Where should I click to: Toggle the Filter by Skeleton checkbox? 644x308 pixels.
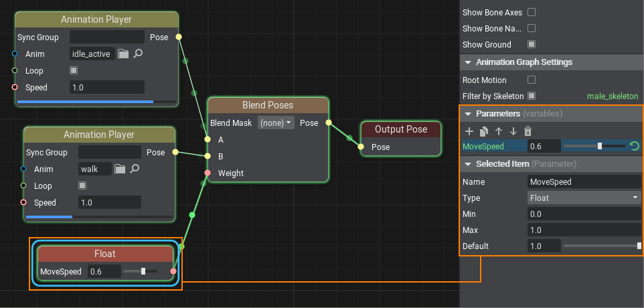click(532, 96)
